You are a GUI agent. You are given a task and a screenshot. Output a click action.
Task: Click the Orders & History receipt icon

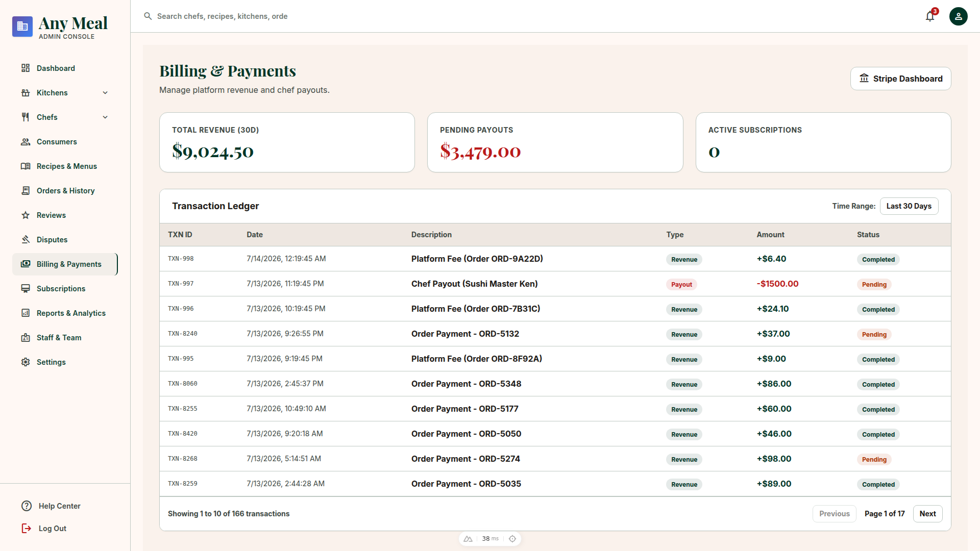(26, 191)
